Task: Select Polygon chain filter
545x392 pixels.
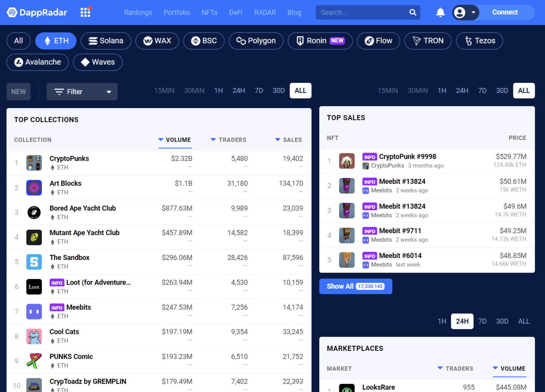Action: [x=256, y=41]
